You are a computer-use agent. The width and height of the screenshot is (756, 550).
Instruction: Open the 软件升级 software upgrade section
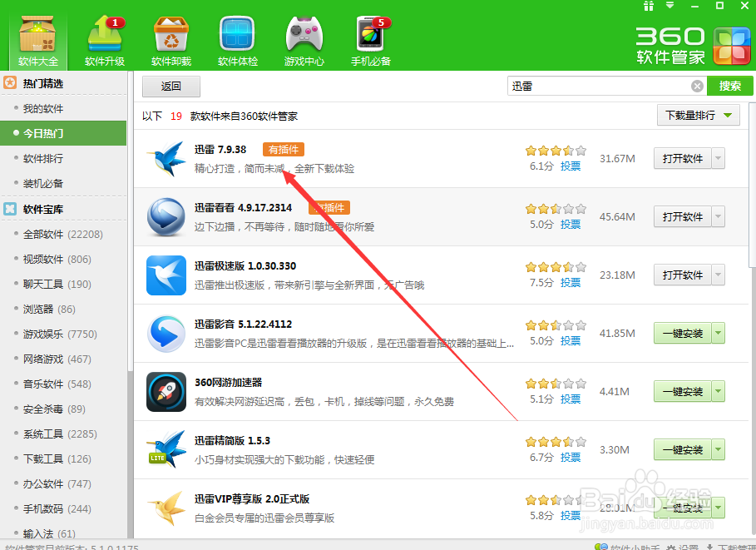[105, 41]
